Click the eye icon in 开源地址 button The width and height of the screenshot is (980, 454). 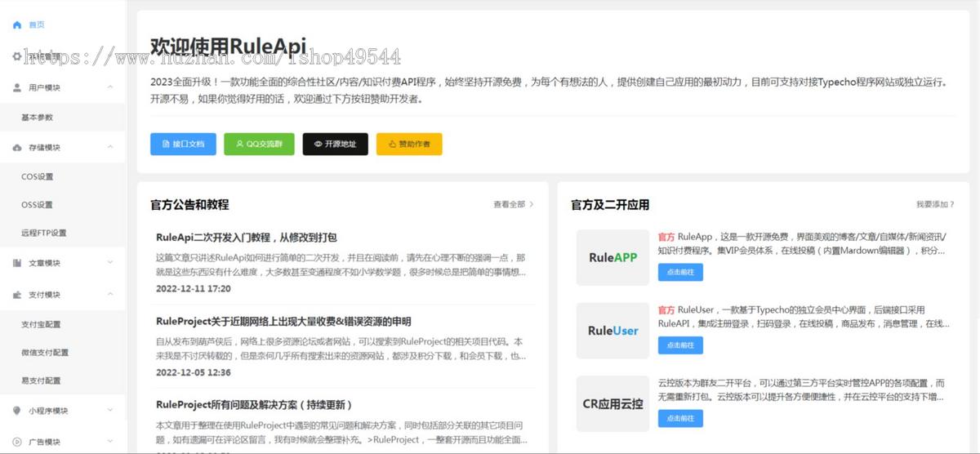click(318, 144)
